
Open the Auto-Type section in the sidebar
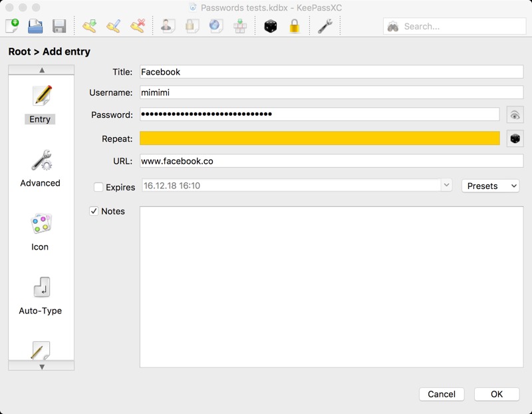click(x=40, y=296)
